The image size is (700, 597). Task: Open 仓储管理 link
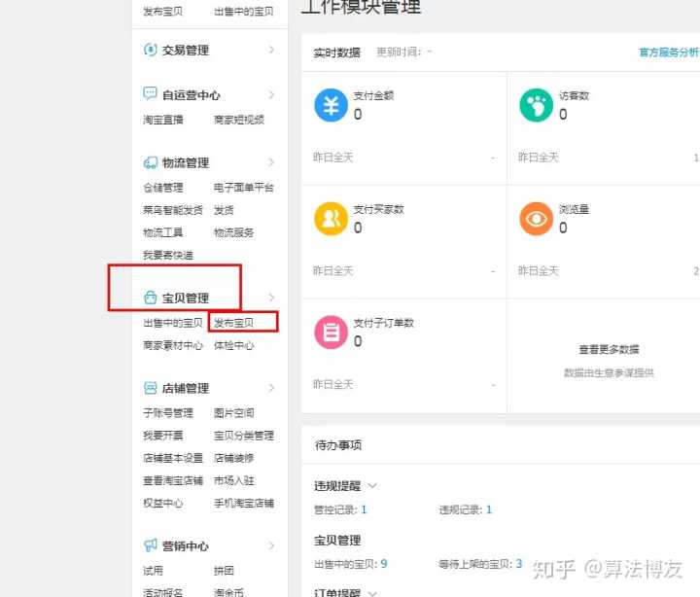(163, 188)
